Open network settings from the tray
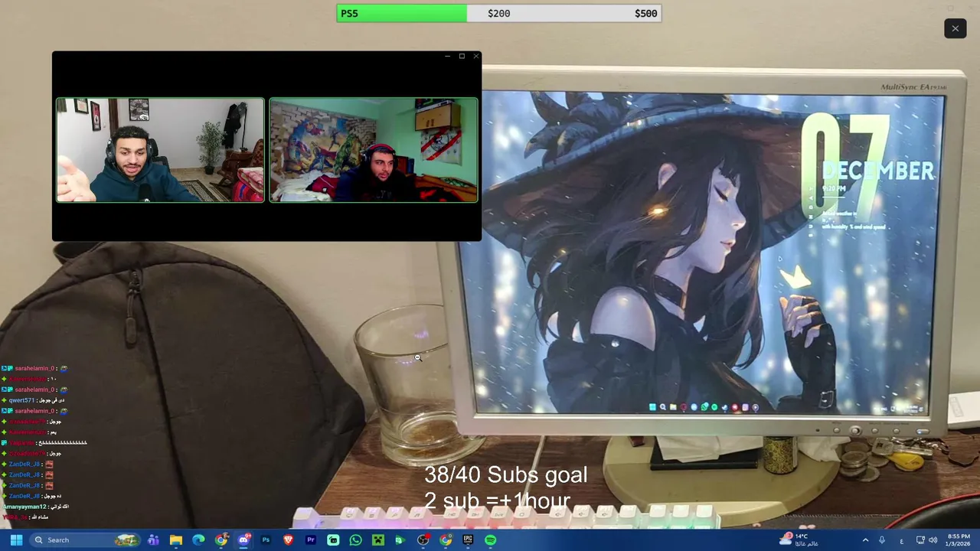 pos(920,540)
